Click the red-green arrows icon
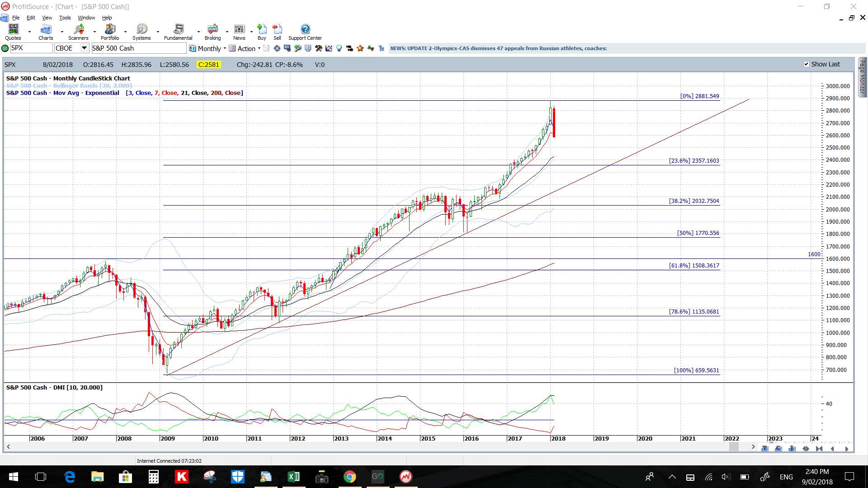This screenshot has width=868, height=488. tap(371, 48)
